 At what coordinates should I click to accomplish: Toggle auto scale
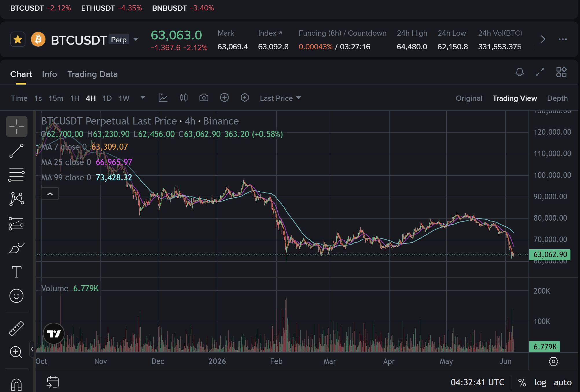[563, 382]
